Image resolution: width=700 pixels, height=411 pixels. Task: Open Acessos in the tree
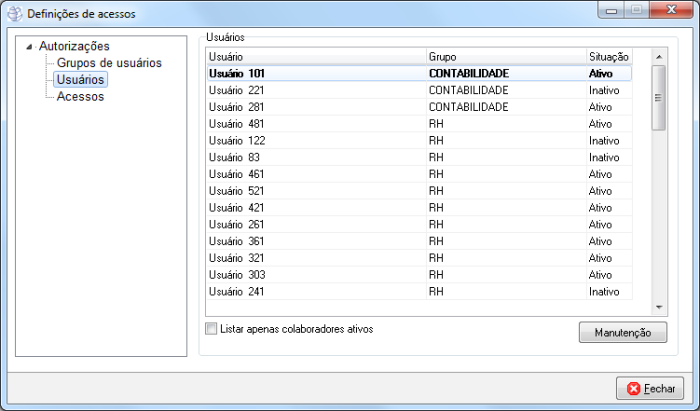point(80,97)
